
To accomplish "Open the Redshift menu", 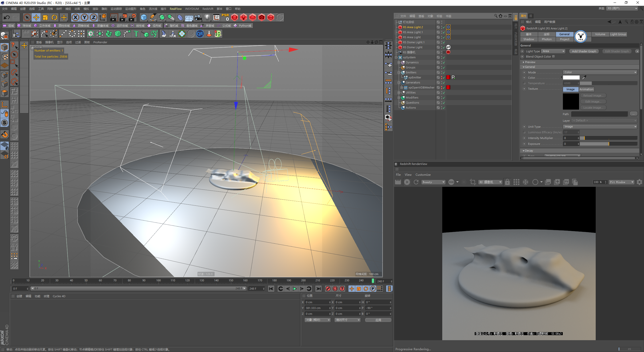I will click(208, 9).
